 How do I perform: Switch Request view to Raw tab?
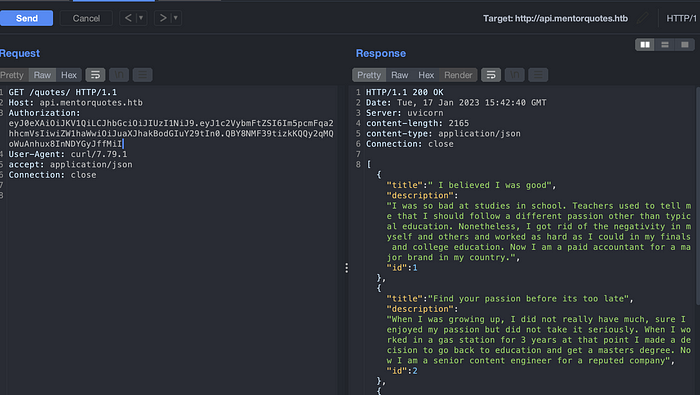42,75
